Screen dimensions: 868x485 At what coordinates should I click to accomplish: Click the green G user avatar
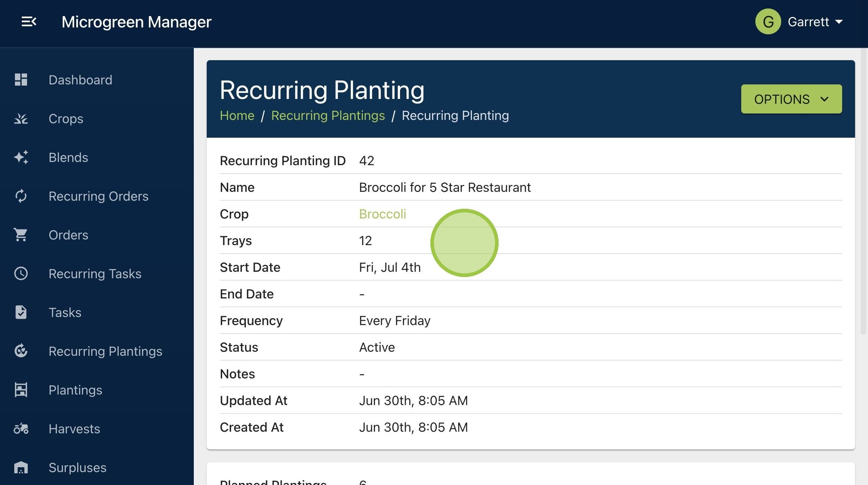click(768, 22)
